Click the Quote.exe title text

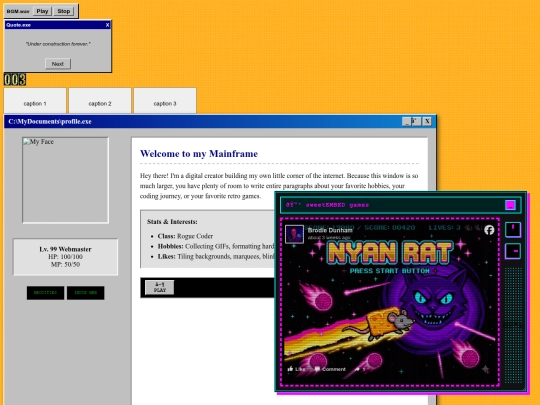tap(19, 25)
